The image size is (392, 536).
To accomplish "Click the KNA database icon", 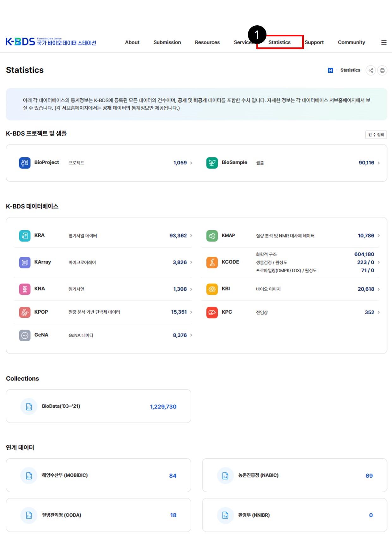I will click(25, 289).
